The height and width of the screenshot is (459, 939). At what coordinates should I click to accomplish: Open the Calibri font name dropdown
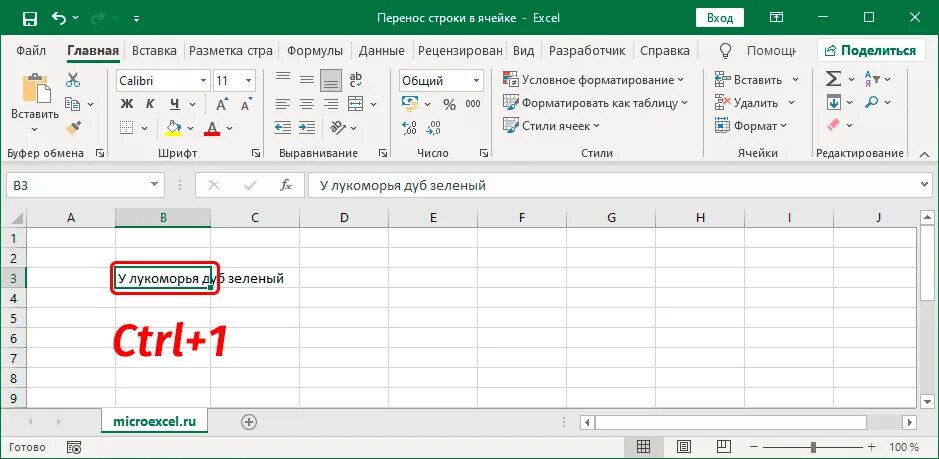[x=204, y=80]
